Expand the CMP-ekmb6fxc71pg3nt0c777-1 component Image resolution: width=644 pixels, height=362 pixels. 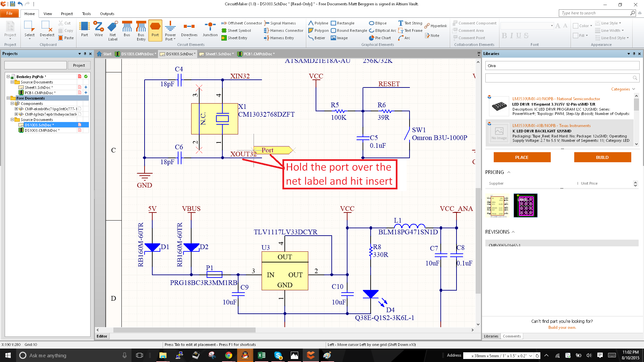pyautogui.click(x=16, y=109)
